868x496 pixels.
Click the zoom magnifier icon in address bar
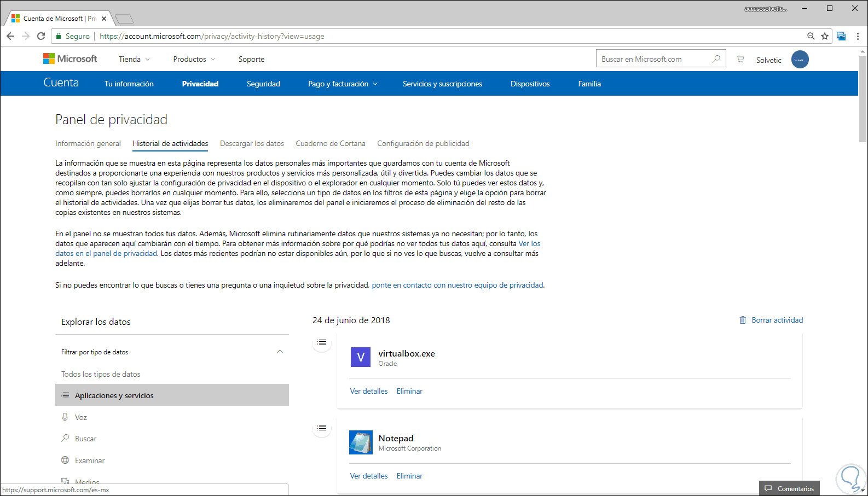pyautogui.click(x=811, y=36)
